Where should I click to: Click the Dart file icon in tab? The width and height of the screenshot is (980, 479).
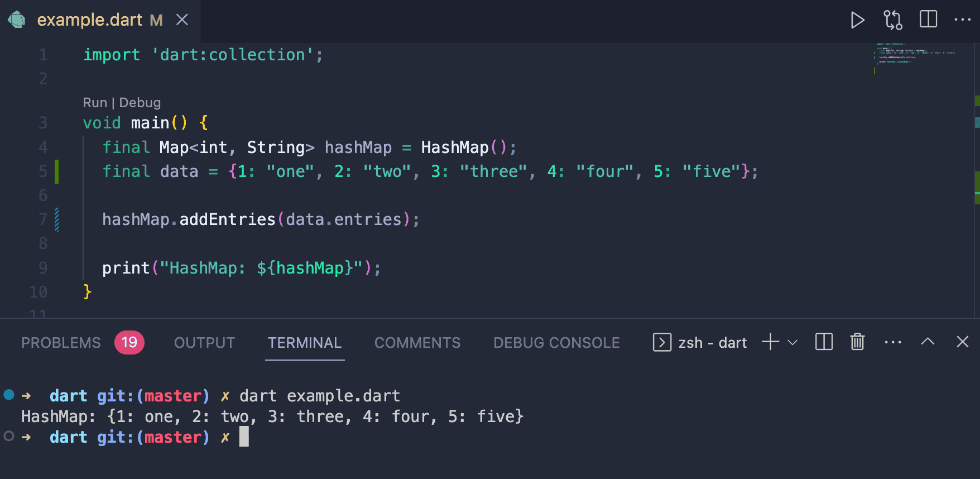click(x=17, y=20)
